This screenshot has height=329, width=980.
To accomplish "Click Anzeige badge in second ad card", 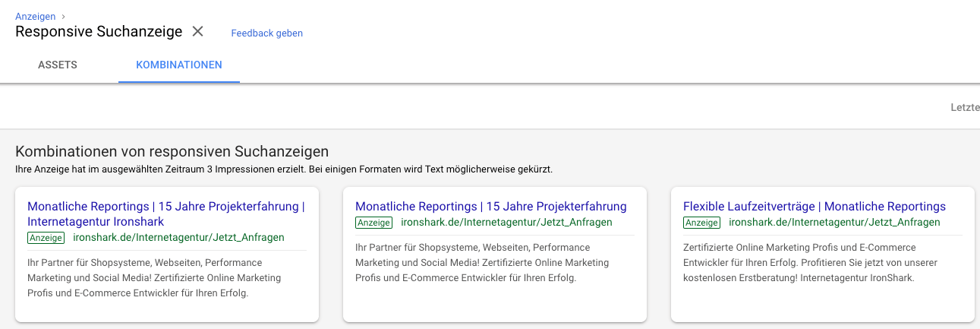I will point(374,223).
